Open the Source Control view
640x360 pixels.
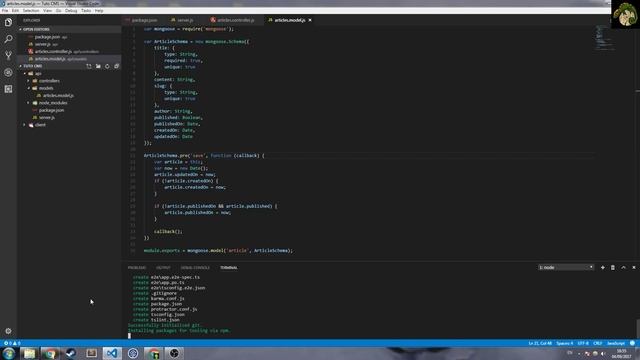[8, 56]
